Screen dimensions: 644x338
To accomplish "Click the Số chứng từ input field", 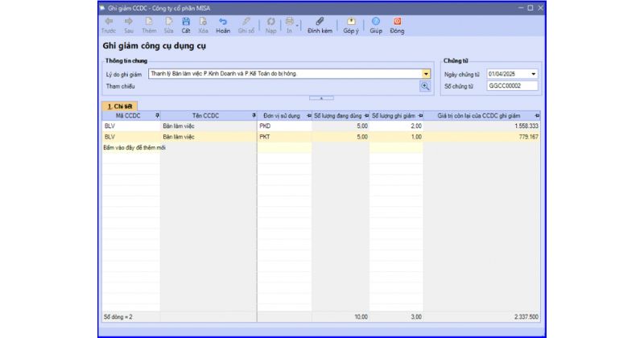I will tap(512, 85).
